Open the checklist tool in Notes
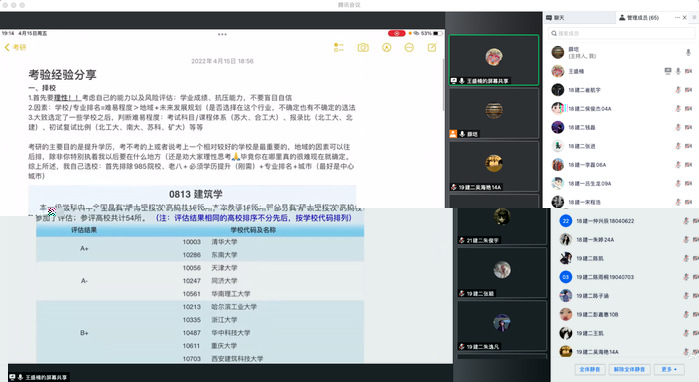The height and width of the screenshot is (382, 699). [339, 47]
